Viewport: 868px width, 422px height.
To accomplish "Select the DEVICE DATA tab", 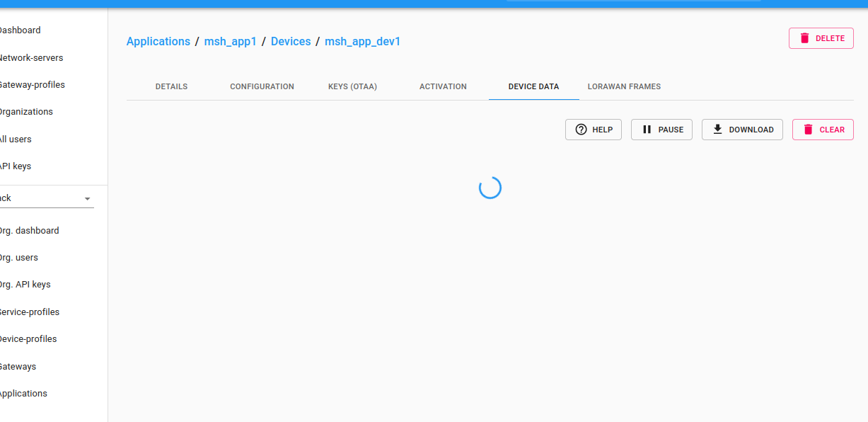I will 533,86.
